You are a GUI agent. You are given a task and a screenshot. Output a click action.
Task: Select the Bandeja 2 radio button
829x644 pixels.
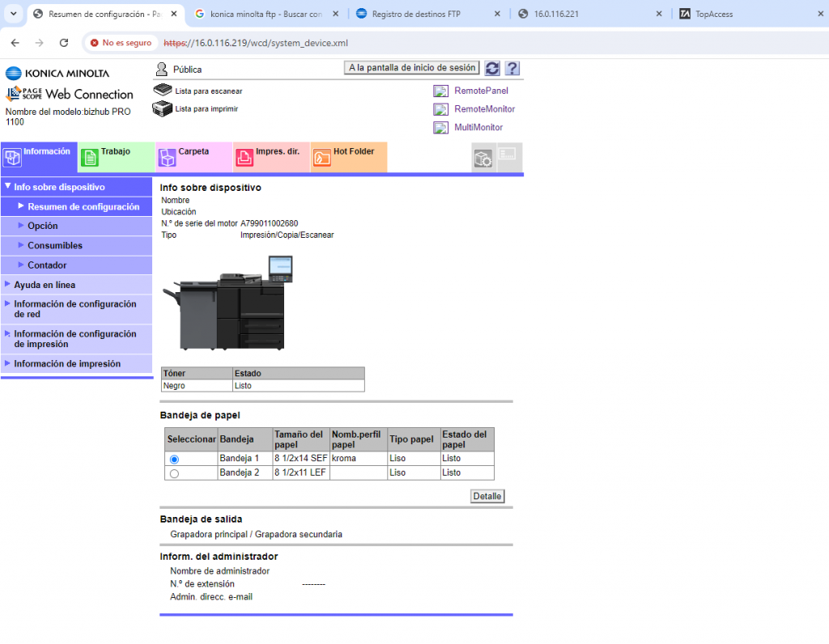(x=175, y=473)
